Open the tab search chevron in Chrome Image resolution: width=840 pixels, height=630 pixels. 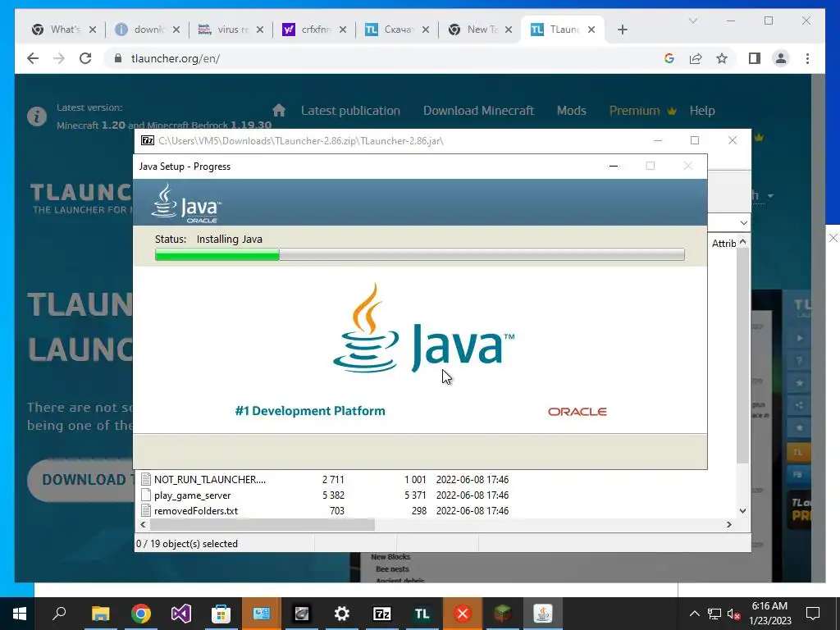pyautogui.click(x=692, y=21)
